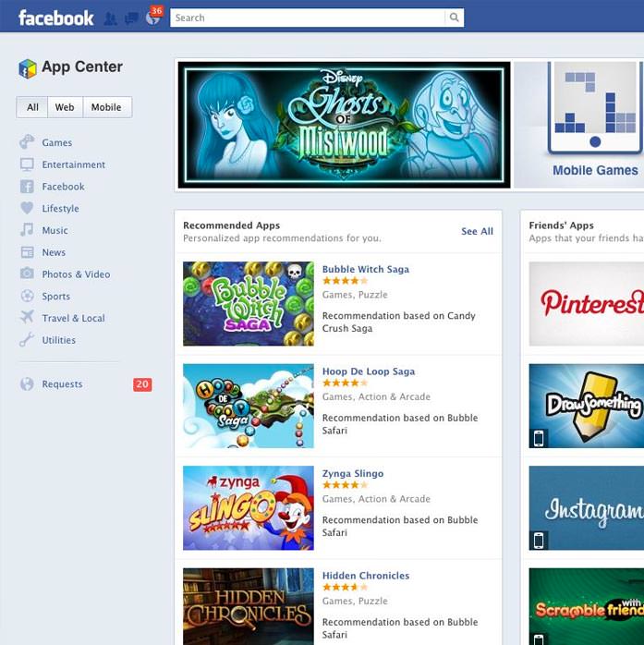
Task: Click the Utilities wrench icon
Action: (27, 340)
